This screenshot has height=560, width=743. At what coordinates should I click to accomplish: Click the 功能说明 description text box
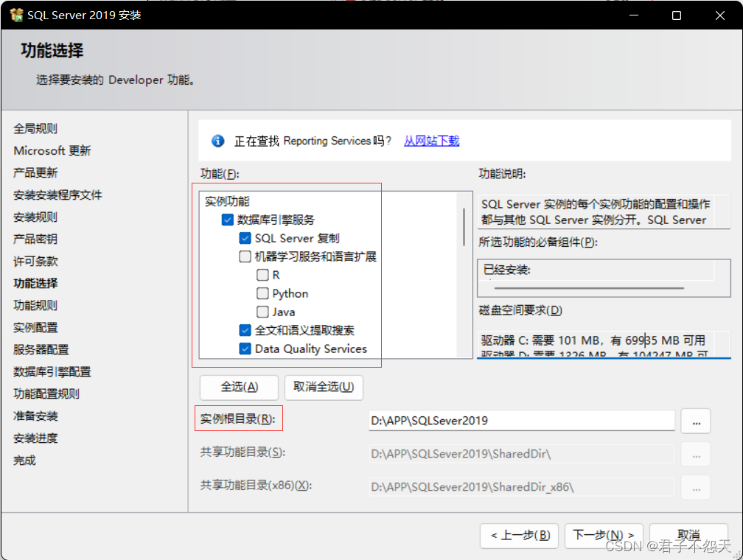(x=603, y=211)
